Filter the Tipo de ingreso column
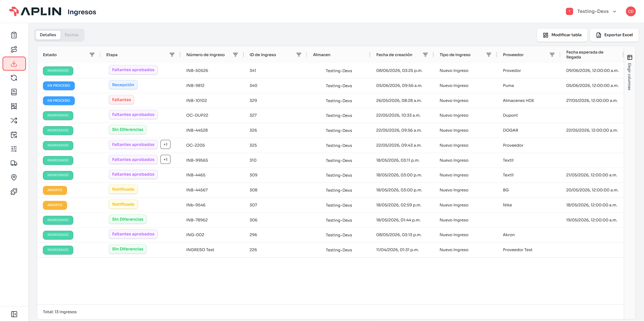 488,55
